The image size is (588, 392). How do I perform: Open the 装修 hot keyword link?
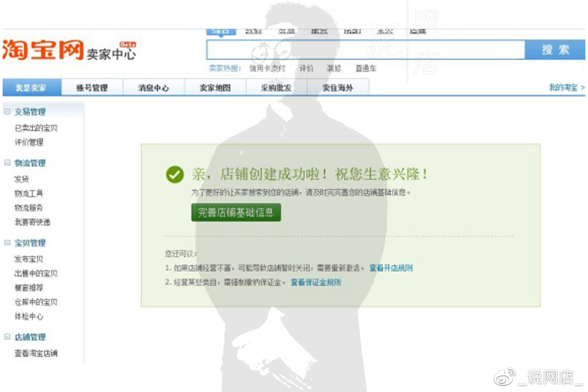[x=334, y=68]
